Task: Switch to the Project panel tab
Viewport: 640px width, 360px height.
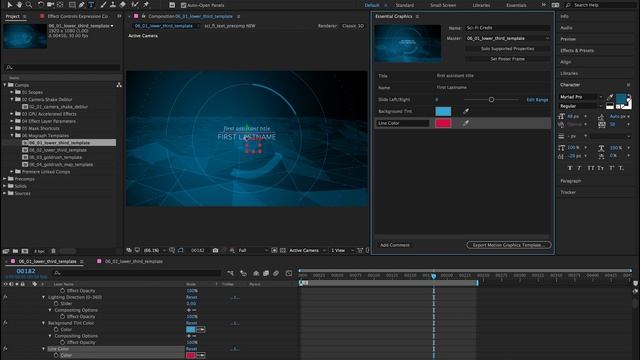Action: [x=13, y=16]
